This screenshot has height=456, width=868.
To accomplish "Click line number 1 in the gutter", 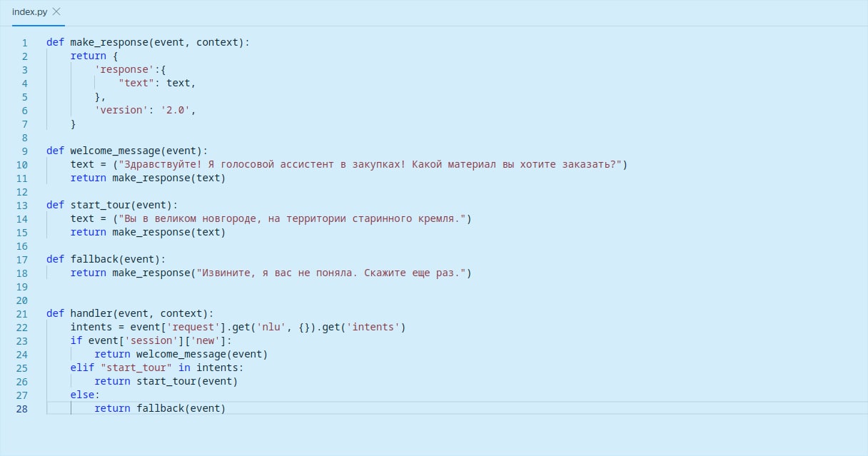I will pos(24,43).
